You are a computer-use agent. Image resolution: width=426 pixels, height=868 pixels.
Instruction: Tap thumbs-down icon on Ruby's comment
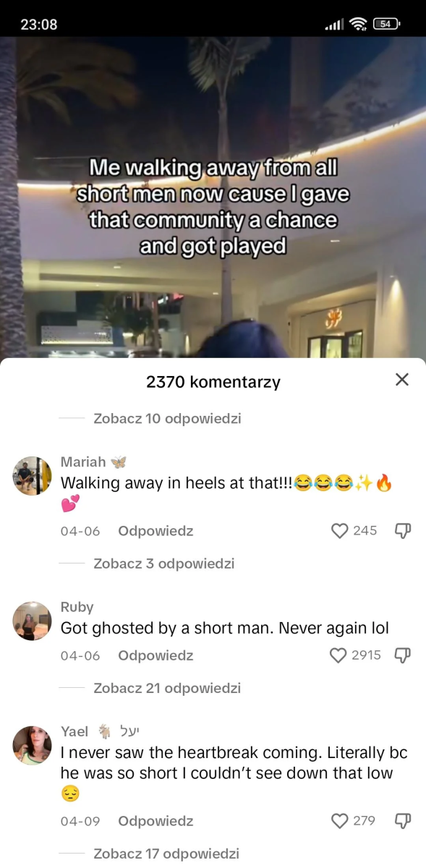coord(403,655)
